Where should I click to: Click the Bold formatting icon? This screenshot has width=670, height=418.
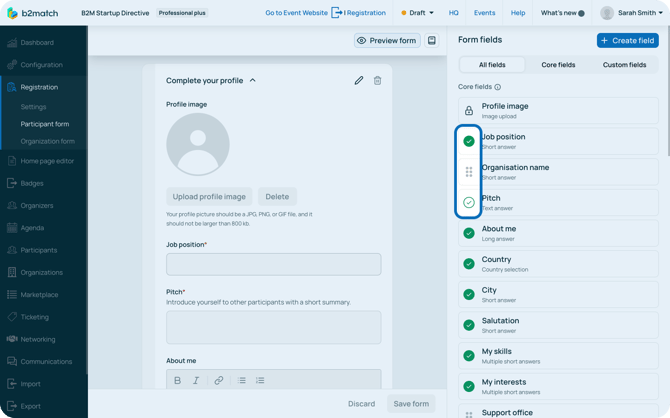178,381
